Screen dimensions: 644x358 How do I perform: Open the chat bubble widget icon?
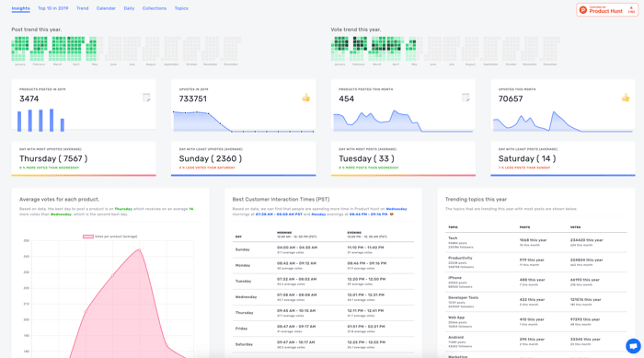(633, 346)
